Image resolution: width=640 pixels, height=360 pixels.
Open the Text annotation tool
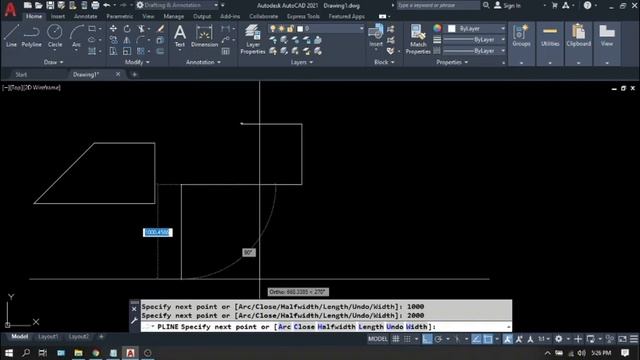click(x=180, y=36)
